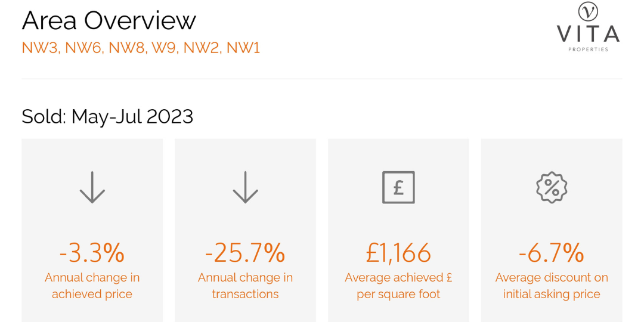Click the Sold: May-Jul 2023 heading

pyautogui.click(x=107, y=117)
